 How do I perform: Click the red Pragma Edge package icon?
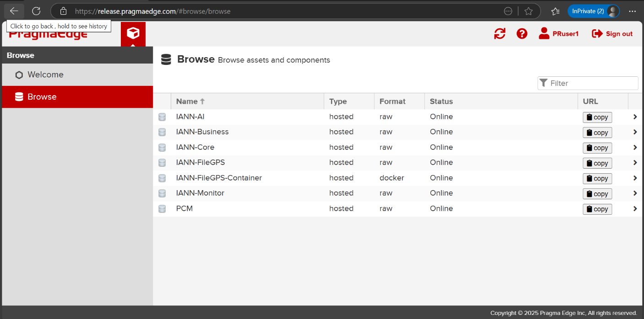click(x=133, y=34)
